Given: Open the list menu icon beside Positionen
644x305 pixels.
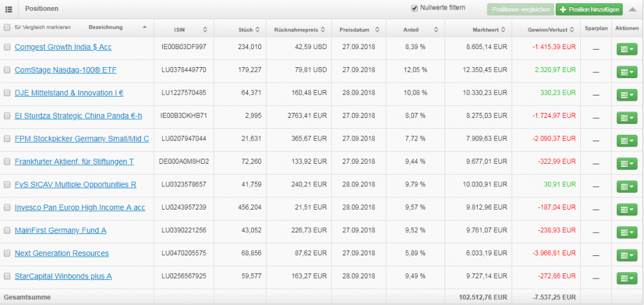Looking at the screenshot, I should click(x=8, y=8).
